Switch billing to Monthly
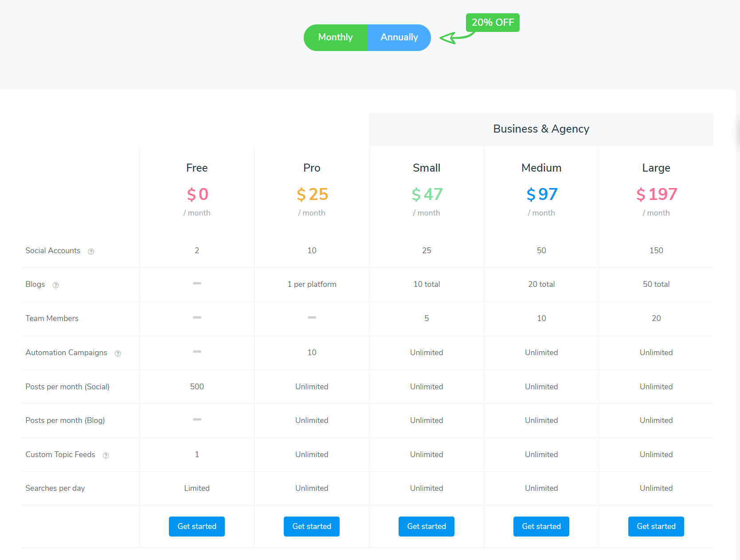 (335, 38)
